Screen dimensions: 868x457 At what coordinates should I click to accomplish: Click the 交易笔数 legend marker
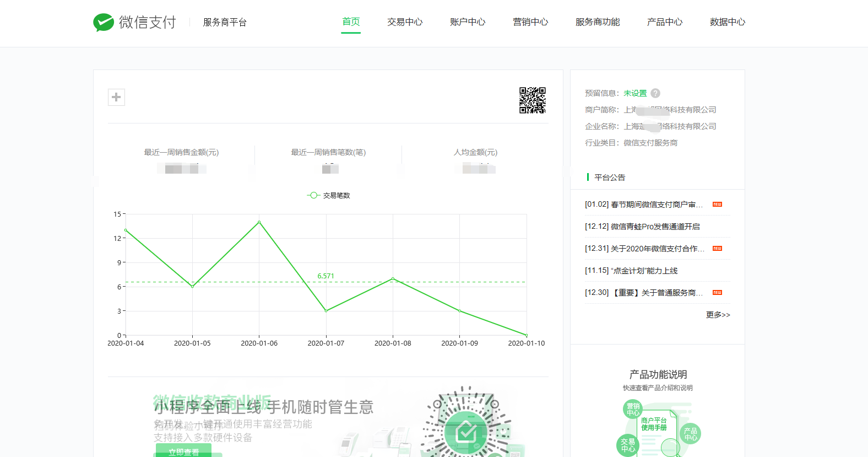313,195
